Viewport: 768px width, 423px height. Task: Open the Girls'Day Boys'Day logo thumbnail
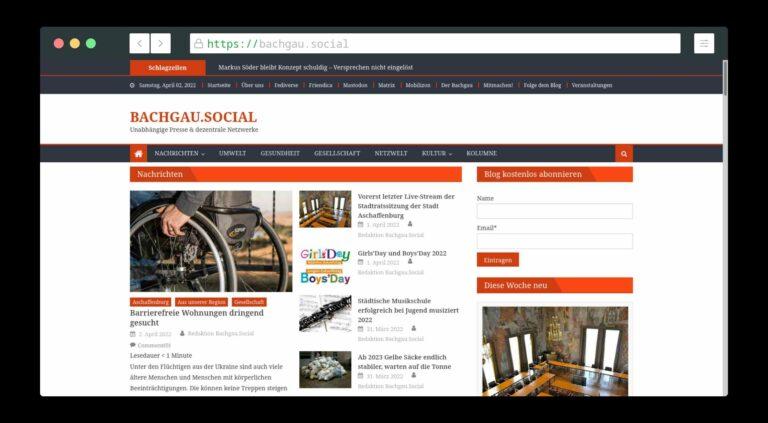pos(325,266)
